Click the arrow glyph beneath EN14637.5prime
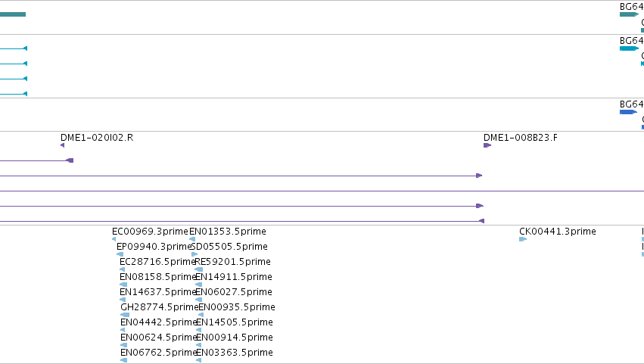This screenshot has width=644, height=364. [x=123, y=300]
